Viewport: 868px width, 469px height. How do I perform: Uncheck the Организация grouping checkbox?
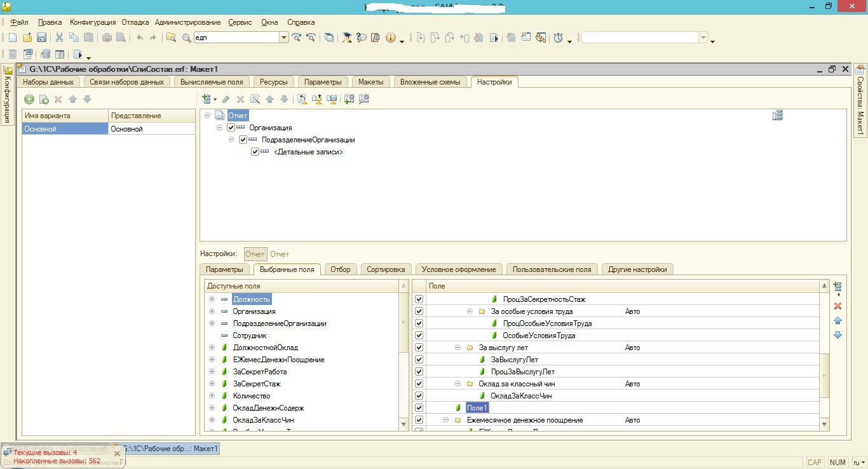click(231, 128)
